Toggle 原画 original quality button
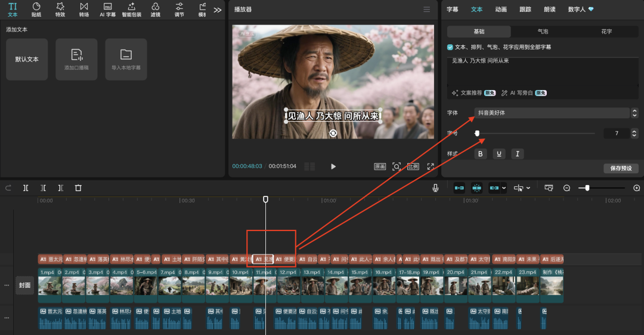This screenshot has width=644, height=335. (x=380, y=166)
